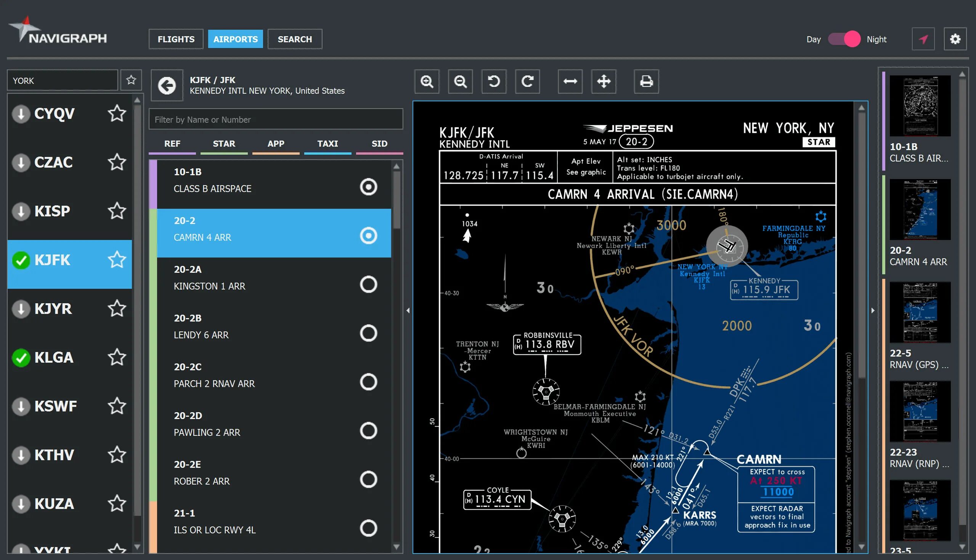Favorite the KLGA airport star
976x560 pixels.
click(x=117, y=357)
